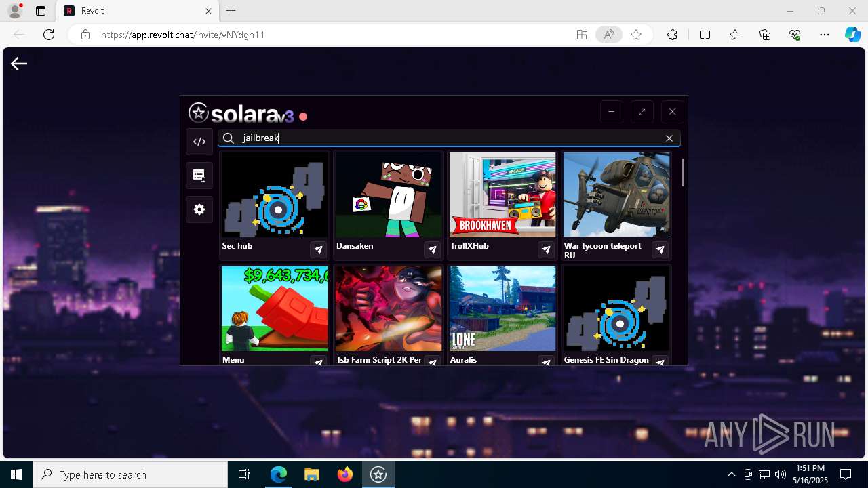The height and width of the screenshot is (488, 868).
Task: Clear the jailbreak search text
Action: [669, 138]
